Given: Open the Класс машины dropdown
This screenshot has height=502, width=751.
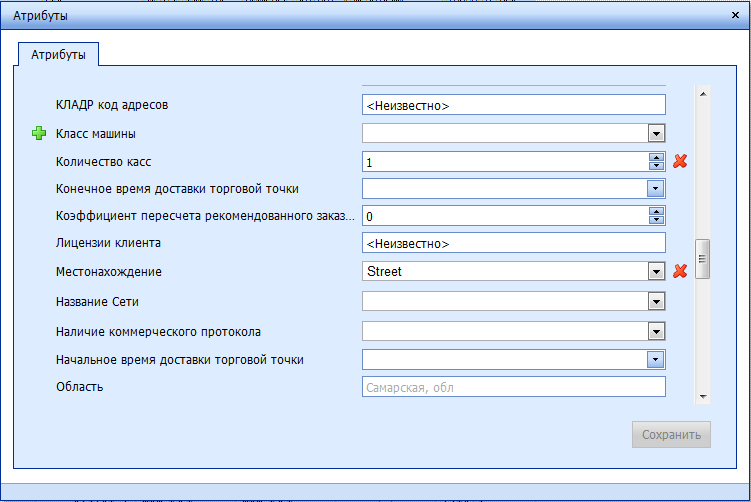Looking at the screenshot, I should point(656,133).
